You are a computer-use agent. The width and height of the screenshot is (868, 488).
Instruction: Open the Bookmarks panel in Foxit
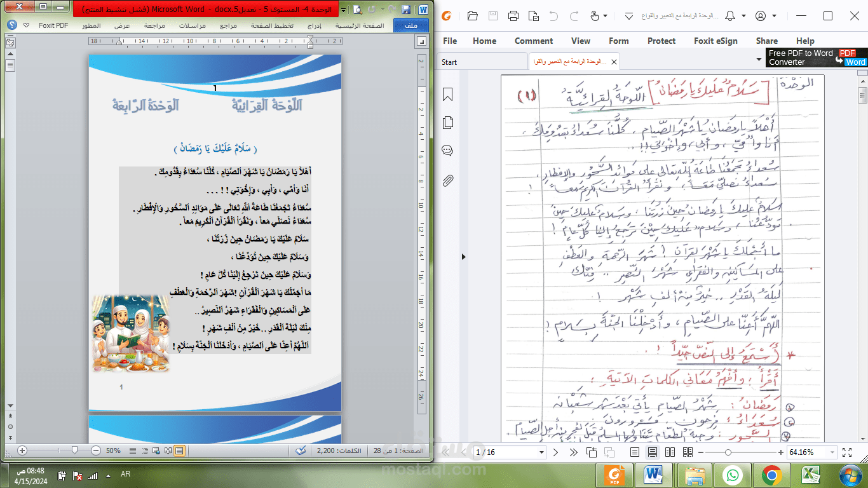coord(448,95)
